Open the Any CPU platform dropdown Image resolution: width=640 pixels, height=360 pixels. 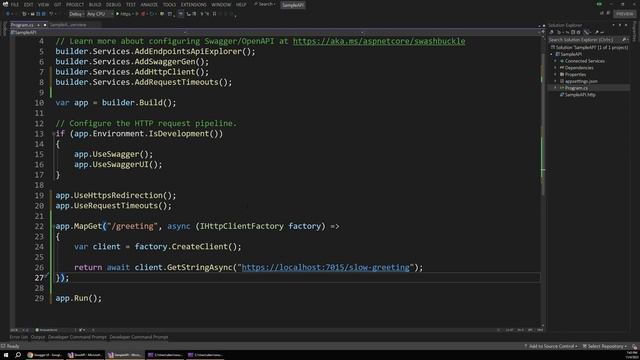coord(99,14)
